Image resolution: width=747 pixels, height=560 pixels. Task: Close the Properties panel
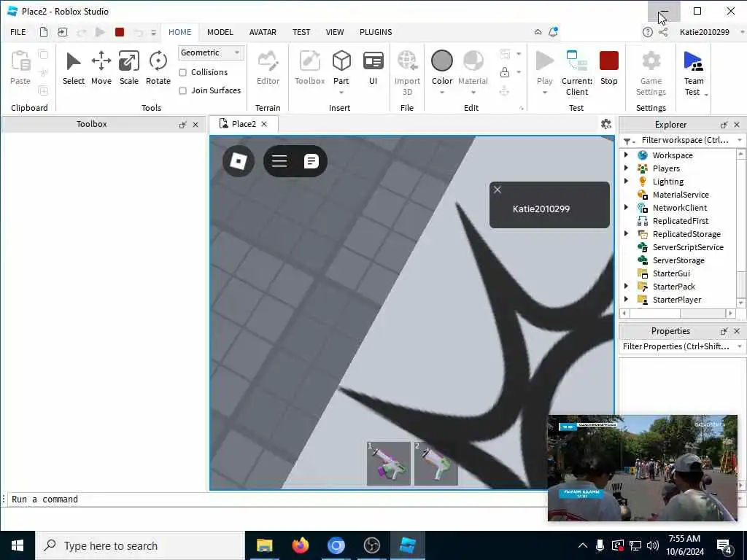(x=737, y=331)
